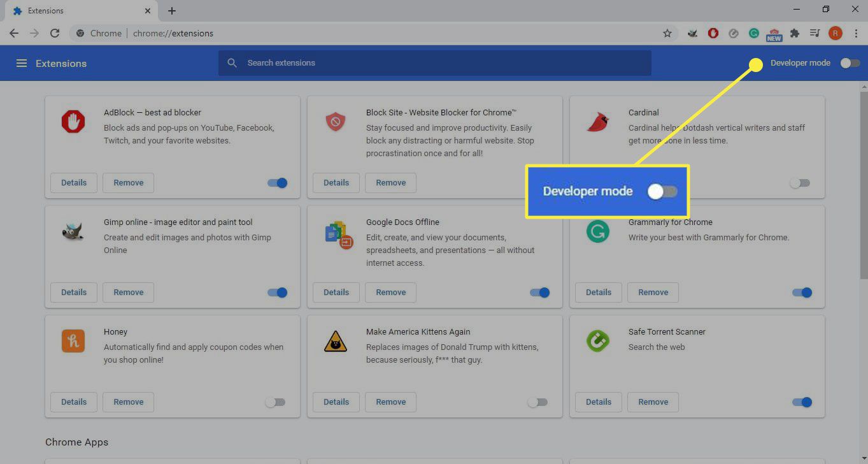This screenshot has width=868, height=464.
Task: Click the Make America Kittens Again triangle icon
Action: (336, 342)
